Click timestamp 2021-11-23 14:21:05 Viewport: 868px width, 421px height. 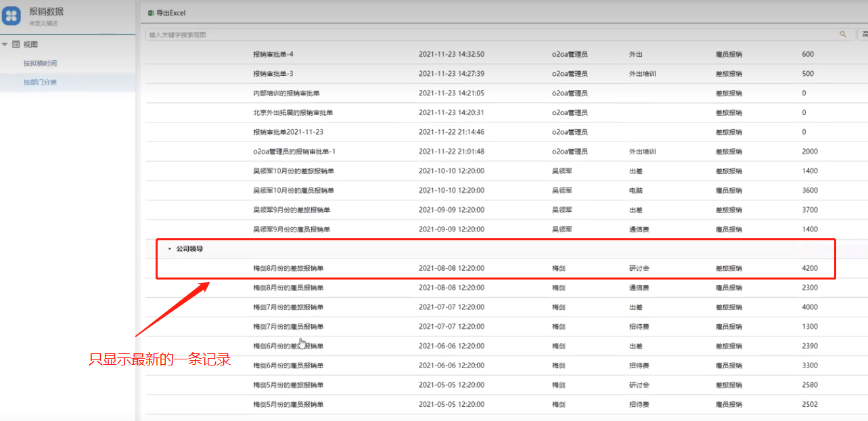(451, 93)
